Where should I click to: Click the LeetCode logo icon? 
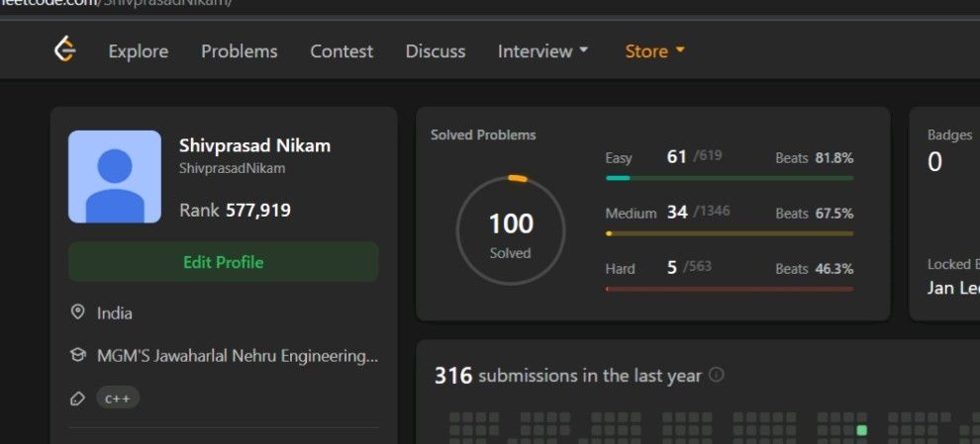click(65, 49)
